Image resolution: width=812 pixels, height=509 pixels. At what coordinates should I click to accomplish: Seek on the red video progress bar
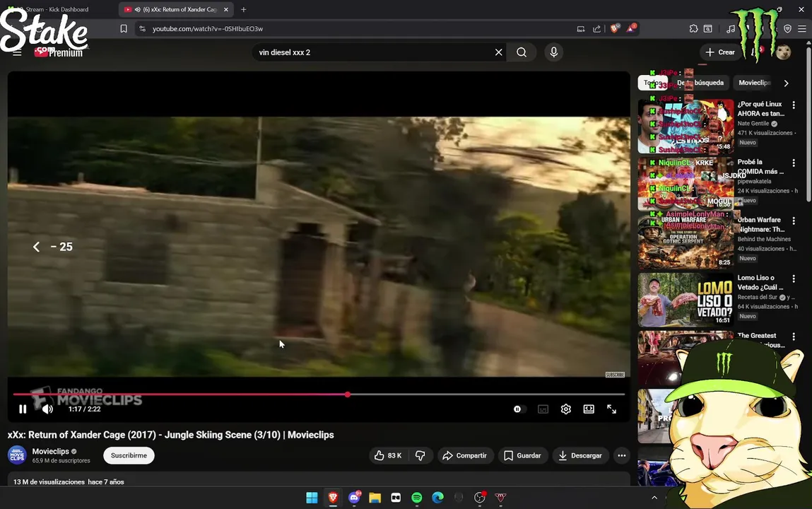pyautogui.click(x=319, y=394)
